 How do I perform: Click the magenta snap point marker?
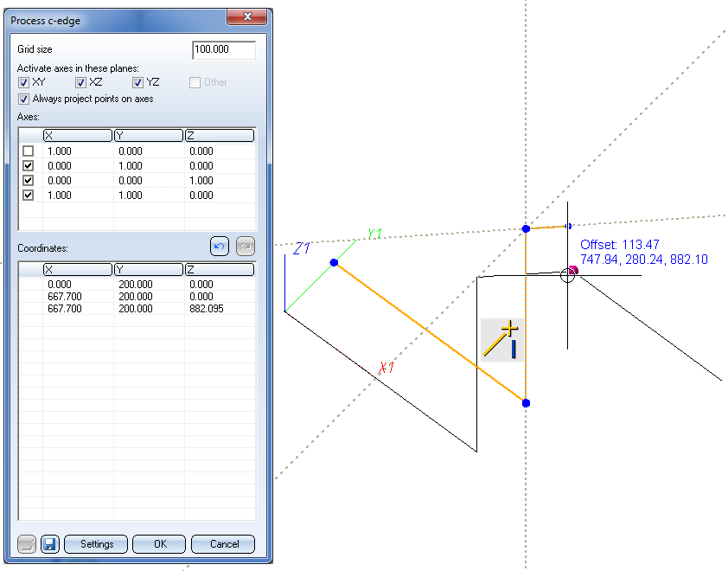[573, 271]
